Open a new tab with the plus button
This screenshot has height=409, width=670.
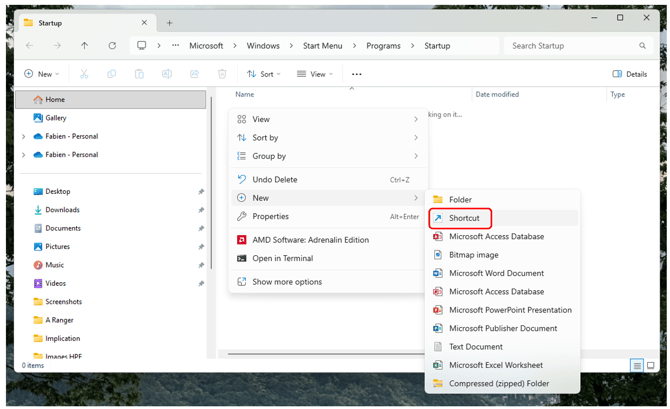[x=169, y=23]
